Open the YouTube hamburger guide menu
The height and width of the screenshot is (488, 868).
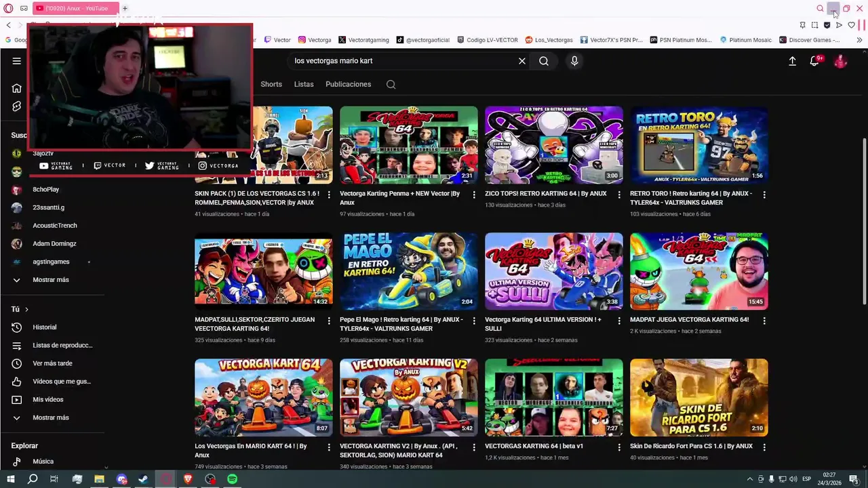[16, 61]
